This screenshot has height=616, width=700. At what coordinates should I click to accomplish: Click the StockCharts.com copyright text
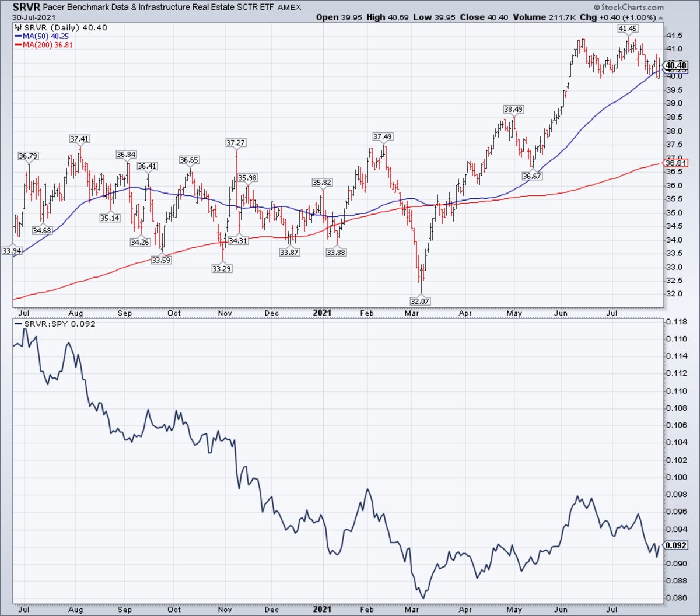click(628, 8)
